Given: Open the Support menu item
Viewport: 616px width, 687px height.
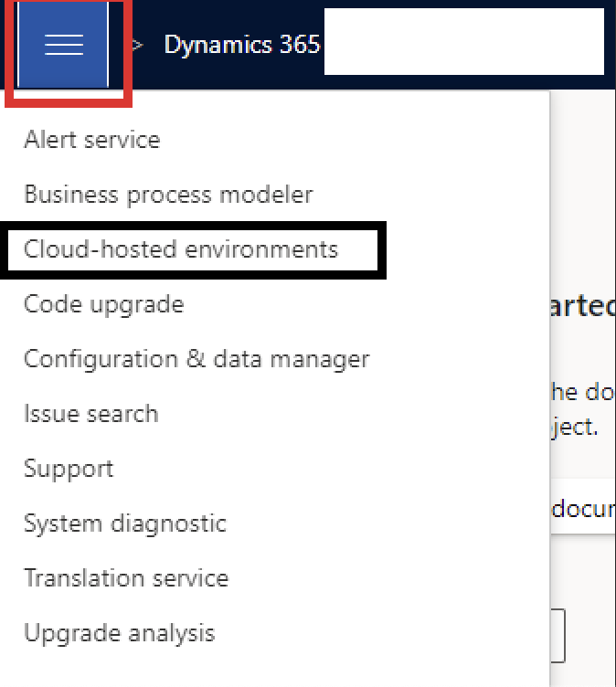Looking at the screenshot, I should [x=69, y=469].
